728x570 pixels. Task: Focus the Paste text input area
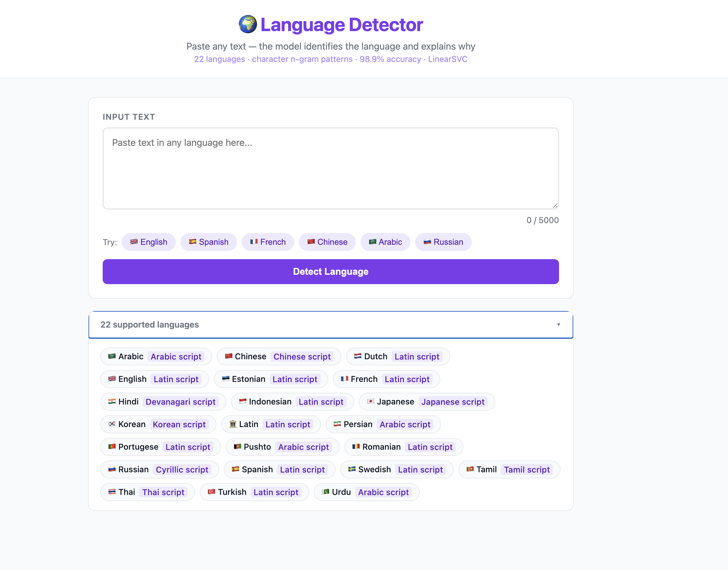(331, 168)
